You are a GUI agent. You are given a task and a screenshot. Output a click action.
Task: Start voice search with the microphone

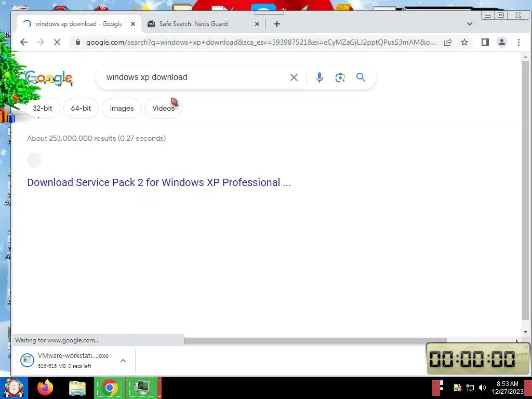320,77
